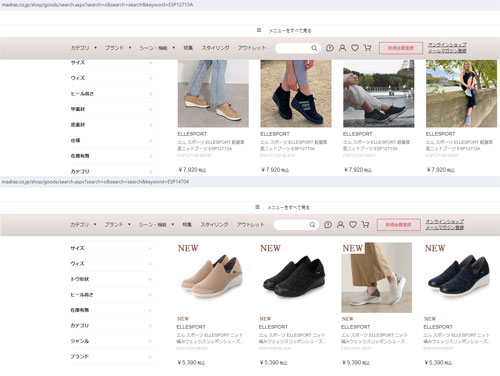Open the help question icon on ESP14704 page
The image size is (500, 376).
(x=328, y=225)
